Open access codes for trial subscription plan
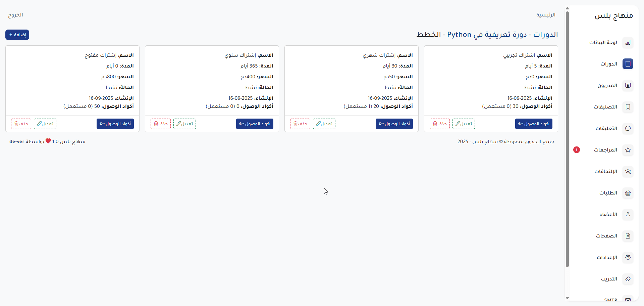Image resolution: width=644 pixels, height=306 pixels. (x=534, y=124)
